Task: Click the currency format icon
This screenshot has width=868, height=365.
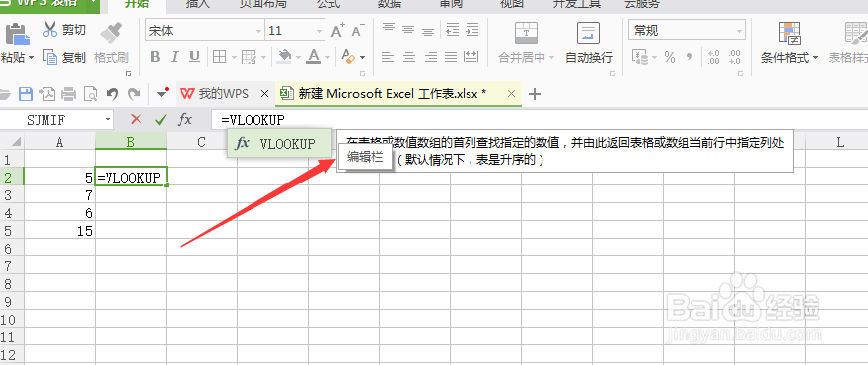Action: coord(639,57)
